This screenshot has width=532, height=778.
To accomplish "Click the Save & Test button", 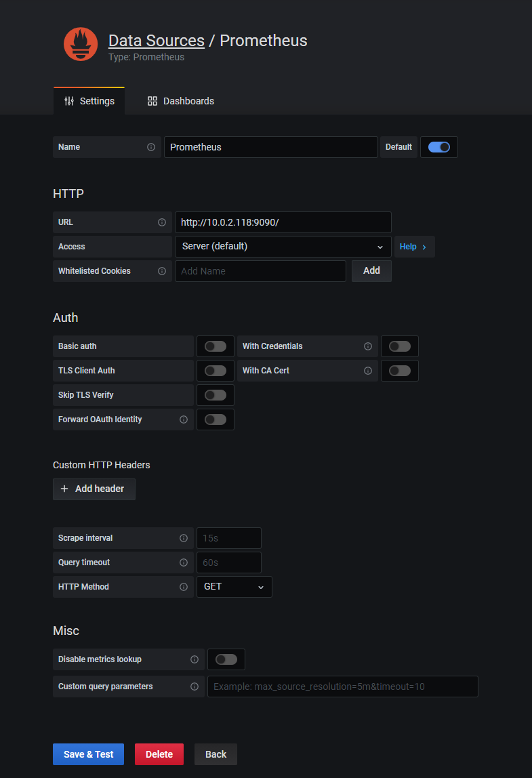I will (89, 754).
